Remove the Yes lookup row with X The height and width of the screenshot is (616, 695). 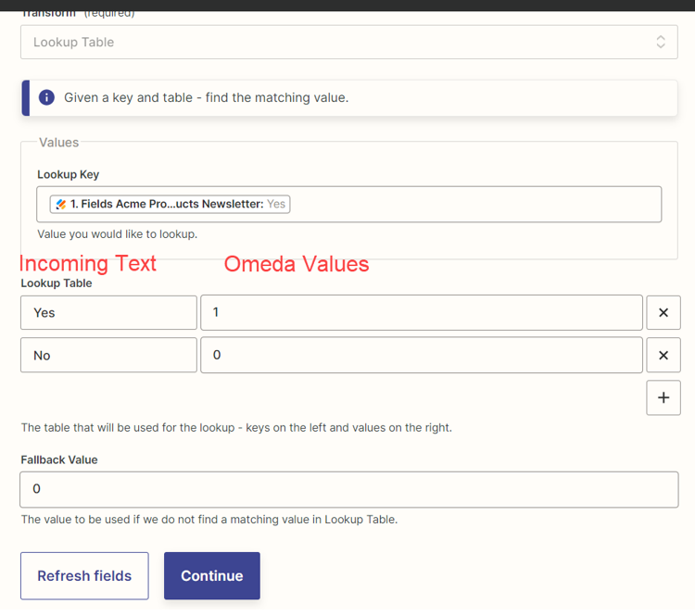coord(663,313)
